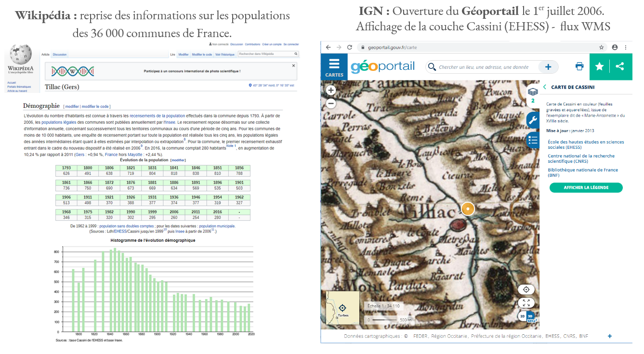This screenshot has height=354, width=644.
Task: Select the Modifier tab
Action: click(x=184, y=54)
